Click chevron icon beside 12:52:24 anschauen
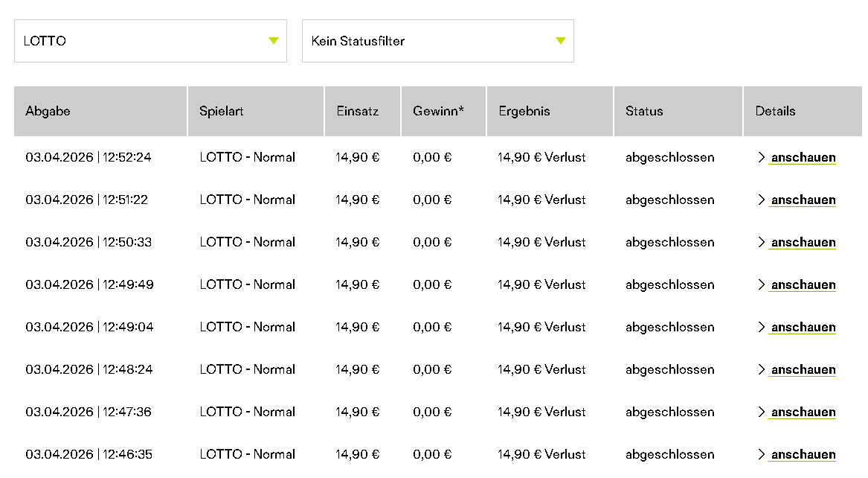Image resolution: width=868 pixels, height=478 pixels. (761, 158)
